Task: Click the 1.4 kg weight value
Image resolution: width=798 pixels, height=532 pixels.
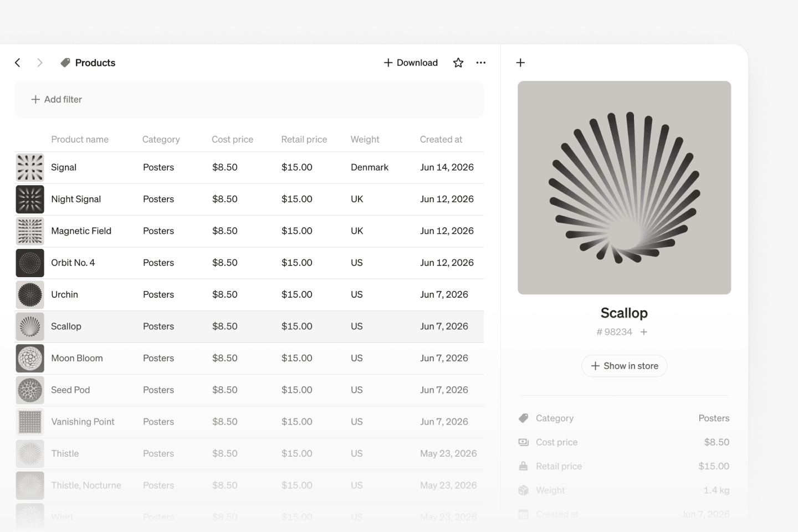Action: pyautogui.click(x=717, y=490)
